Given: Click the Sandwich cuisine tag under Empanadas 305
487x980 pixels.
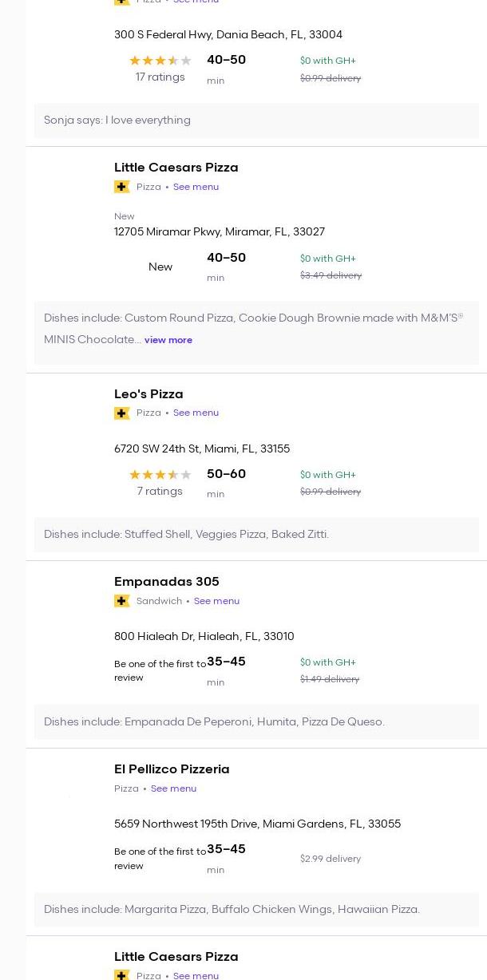Looking at the screenshot, I should click(x=159, y=601).
